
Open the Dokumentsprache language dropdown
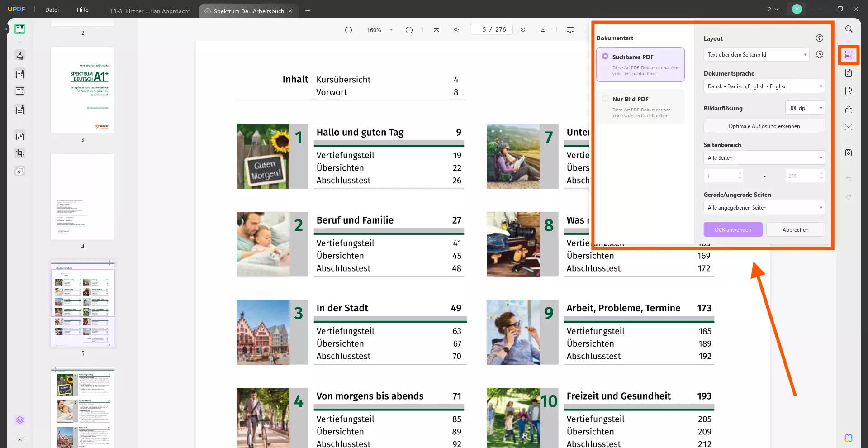pos(764,86)
